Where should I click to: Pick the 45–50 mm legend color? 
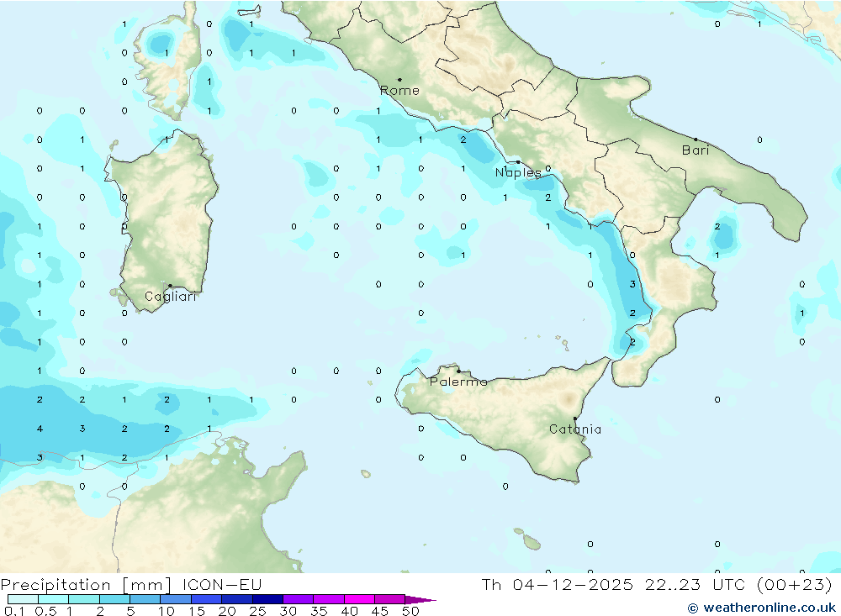[x=390, y=599]
